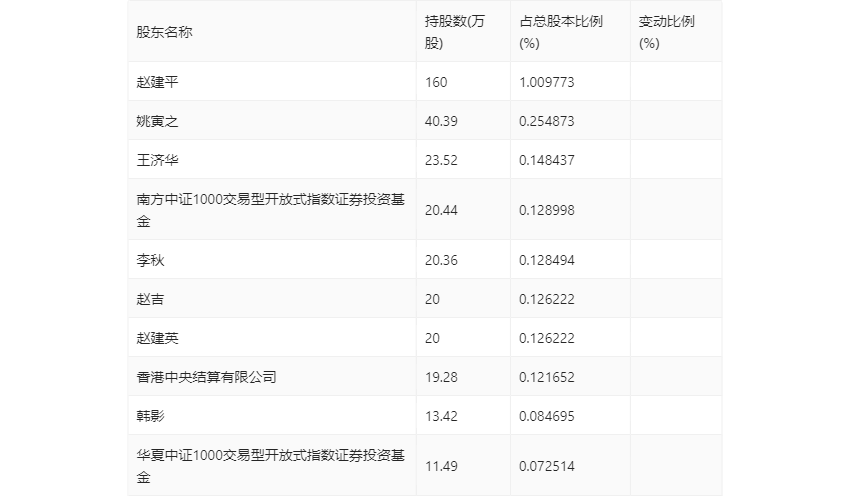Click holdings value 160
Screen dimensions: 850x496
436,82
